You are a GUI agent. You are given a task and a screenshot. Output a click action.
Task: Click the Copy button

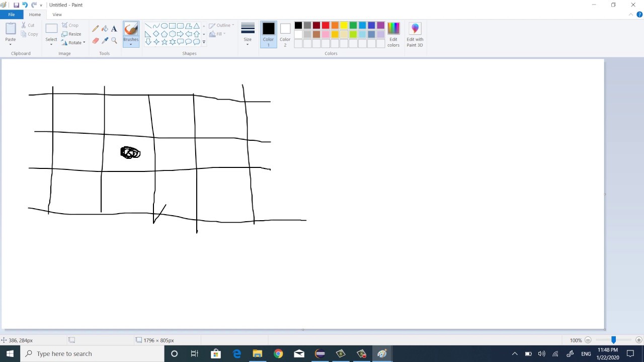tap(29, 34)
